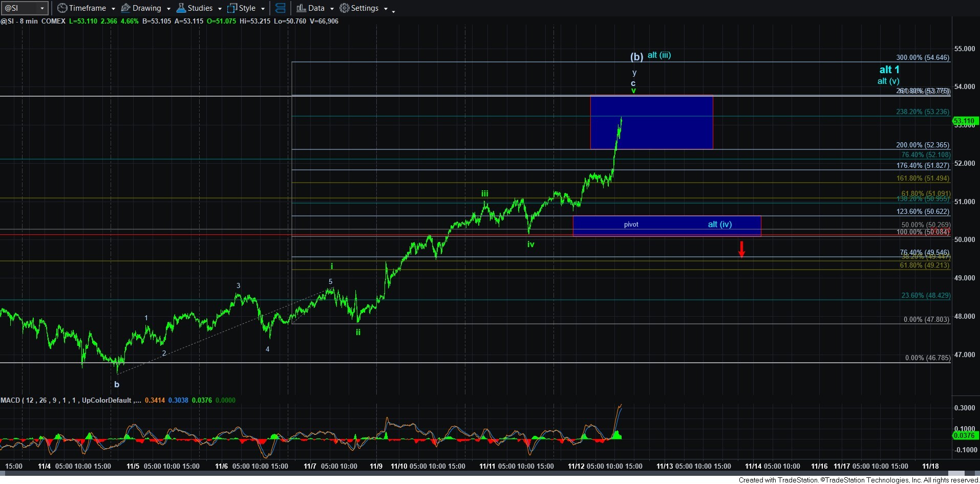The image size is (980, 484).
Task: Click the Timeframe clock icon
Action: 62,8
